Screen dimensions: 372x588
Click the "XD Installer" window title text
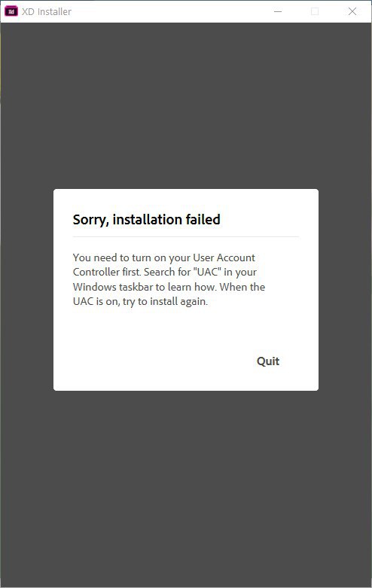pyautogui.click(x=47, y=11)
